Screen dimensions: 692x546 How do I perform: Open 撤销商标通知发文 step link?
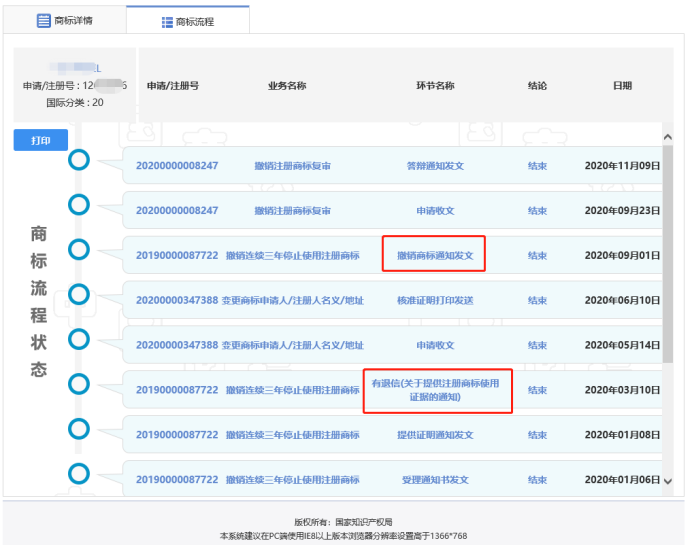pos(435,255)
